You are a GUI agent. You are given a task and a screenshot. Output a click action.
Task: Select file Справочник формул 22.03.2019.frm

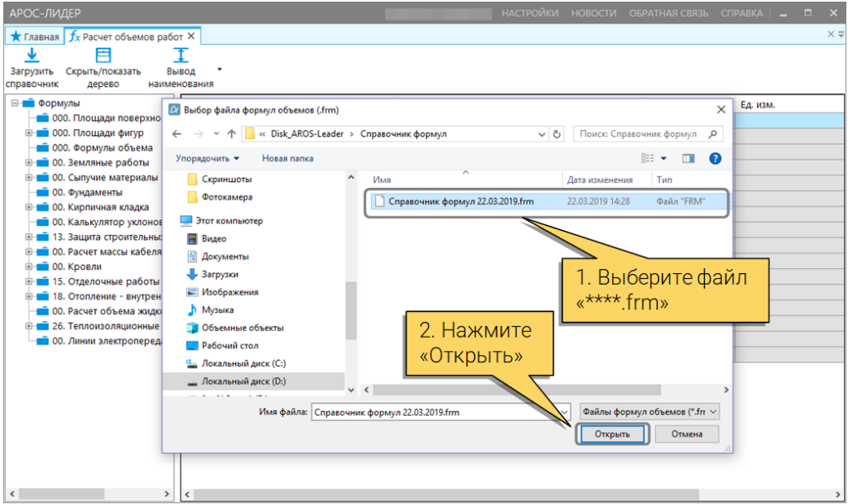(547, 201)
